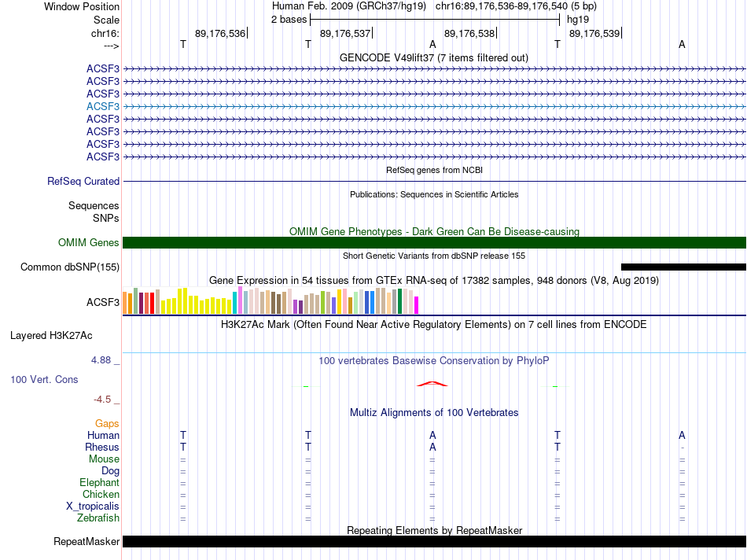This screenshot has height=560, width=747.
Task: Open the Common dbSNP(155) track label
Action: (x=69, y=267)
